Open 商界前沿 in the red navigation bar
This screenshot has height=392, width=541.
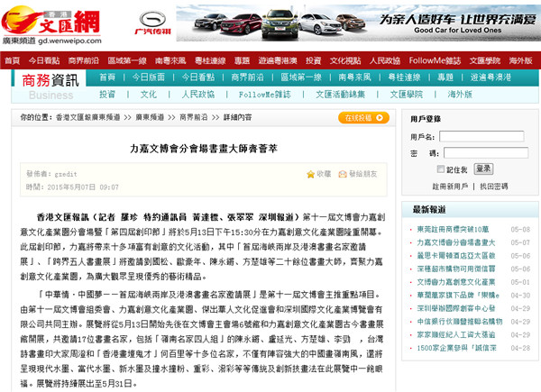(84, 60)
